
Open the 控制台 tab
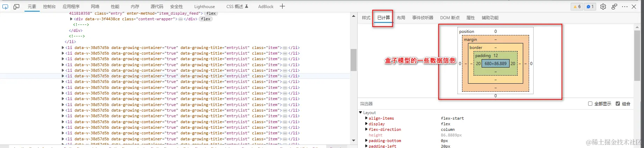[49, 6]
